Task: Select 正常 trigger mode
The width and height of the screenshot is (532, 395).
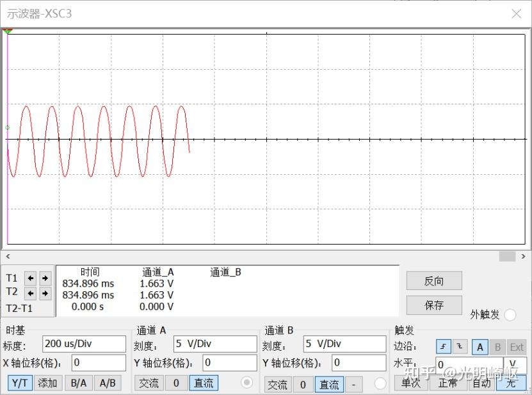Action: point(447,383)
